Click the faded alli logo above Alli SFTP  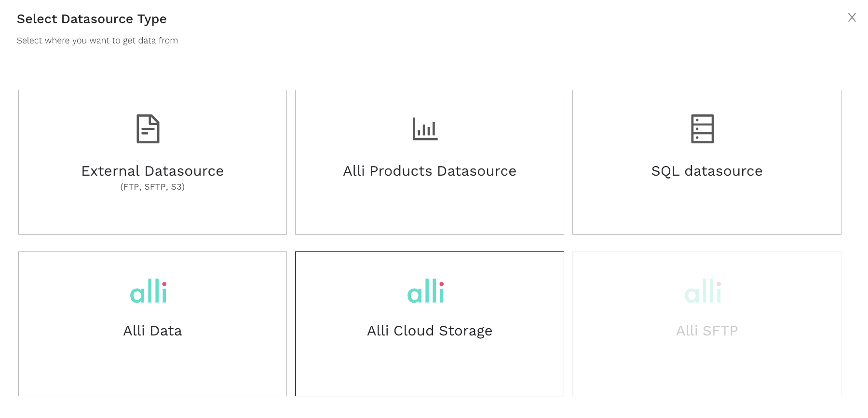[703, 291]
